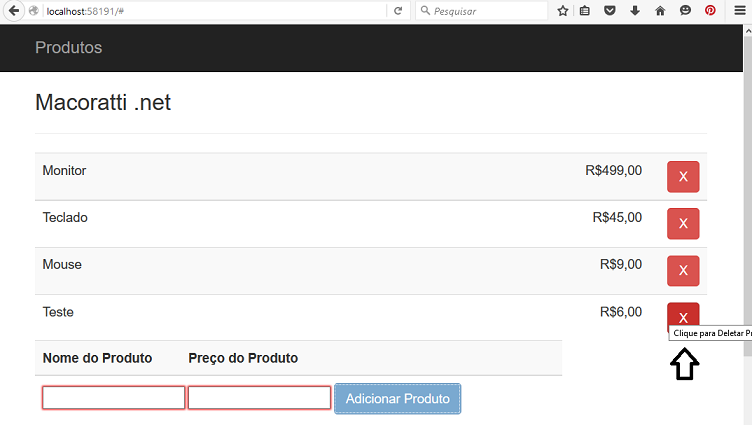The width and height of the screenshot is (752, 425).
Task: Click the Pesquisar search box
Action: pyautogui.click(x=482, y=11)
